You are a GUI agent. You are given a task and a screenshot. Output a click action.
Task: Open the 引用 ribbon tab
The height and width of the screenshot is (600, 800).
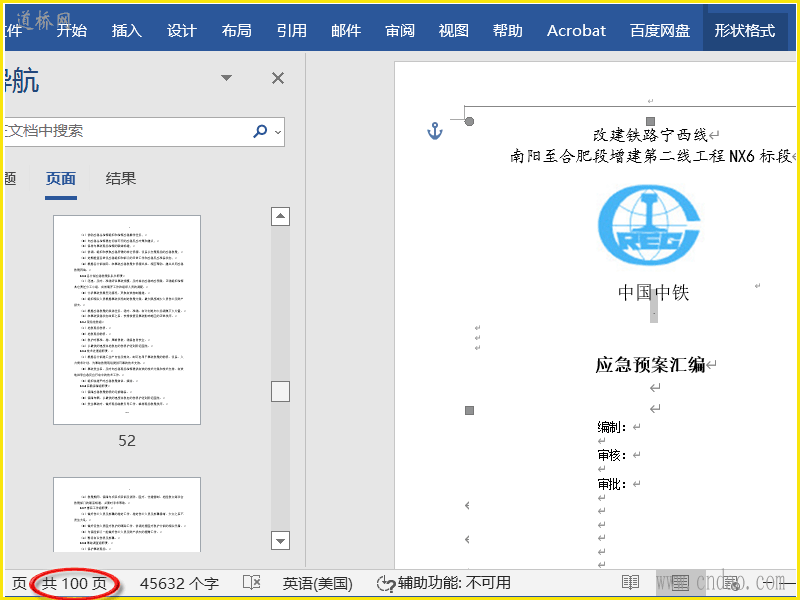pos(291,31)
